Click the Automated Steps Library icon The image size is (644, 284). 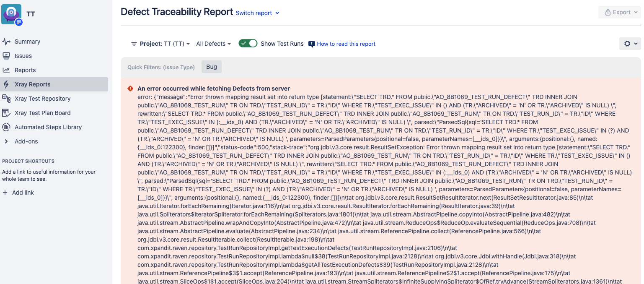[x=6, y=127]
